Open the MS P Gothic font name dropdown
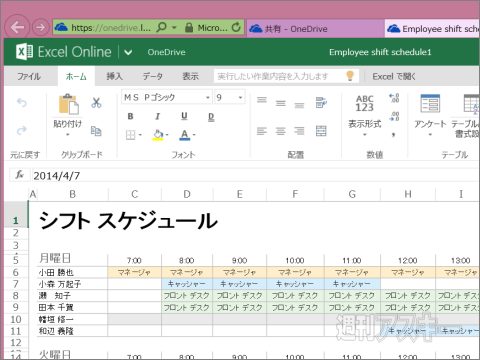480x360 pixels. click(x=208, y=97)
